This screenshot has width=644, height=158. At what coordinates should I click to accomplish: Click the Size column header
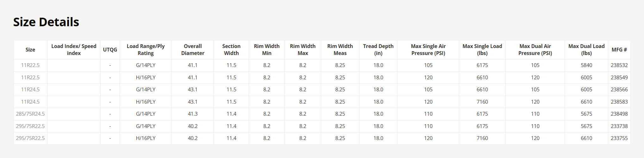pos(30,50)
